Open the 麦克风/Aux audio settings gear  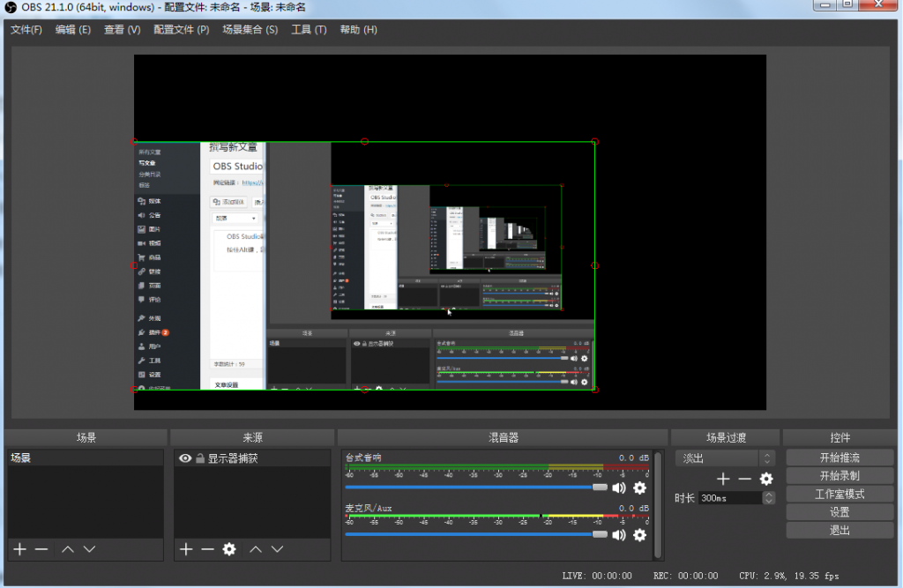tap(640, 535)
